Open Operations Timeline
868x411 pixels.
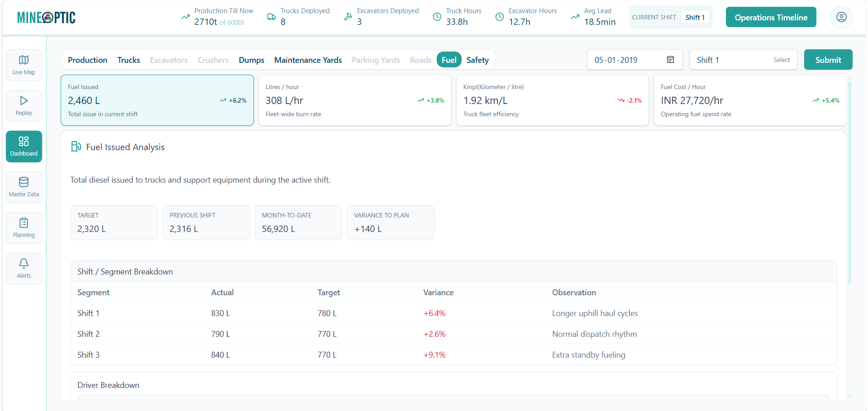coord(770,17)
